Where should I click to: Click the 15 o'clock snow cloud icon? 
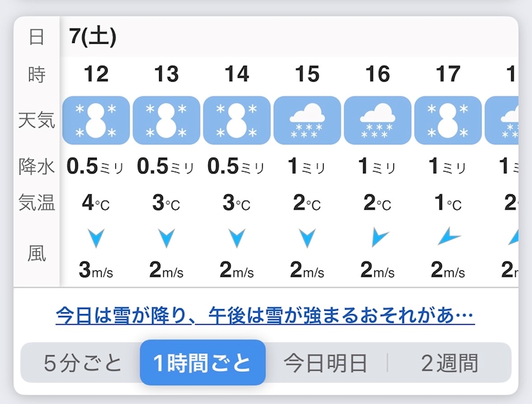click(307, 120)
